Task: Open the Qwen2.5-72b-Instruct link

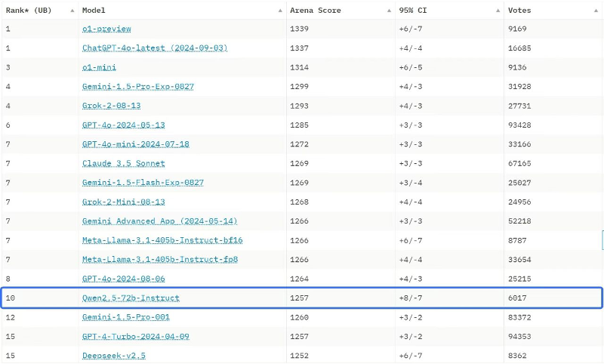Action: [x=131, y=298]
